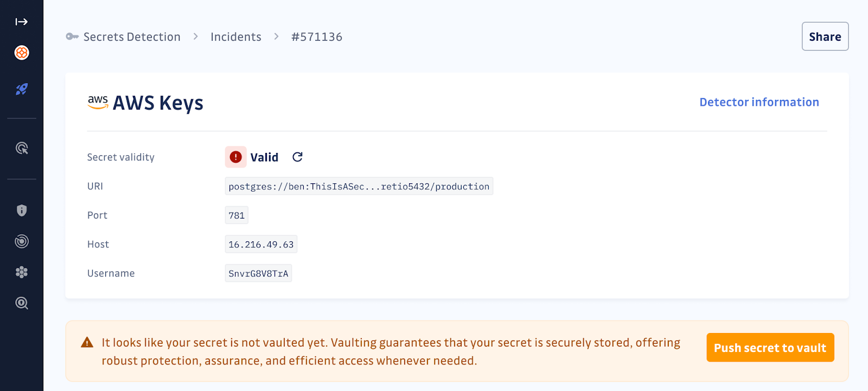Image resolution: width=868 pixels, height=391 pixels.
Task: Select incident #571136 in the breadcrumb
Action: tap(317, 37)
